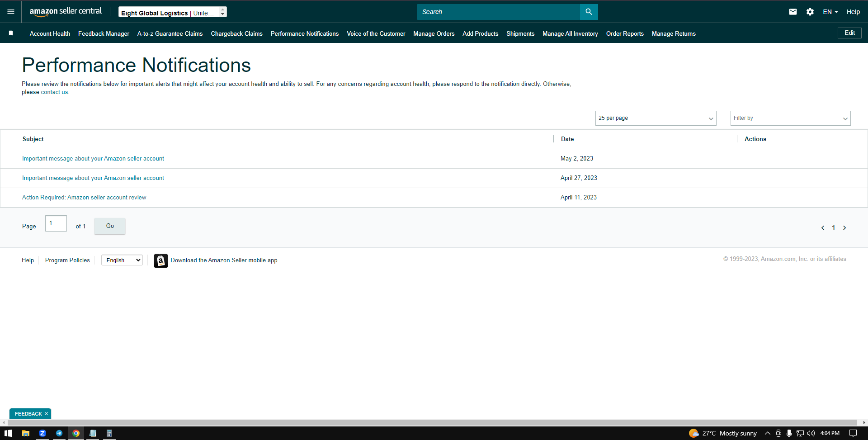Screen dimensions: 868x440
Task: Click the page number 1 indicator
Action: (x=834, y=227)
